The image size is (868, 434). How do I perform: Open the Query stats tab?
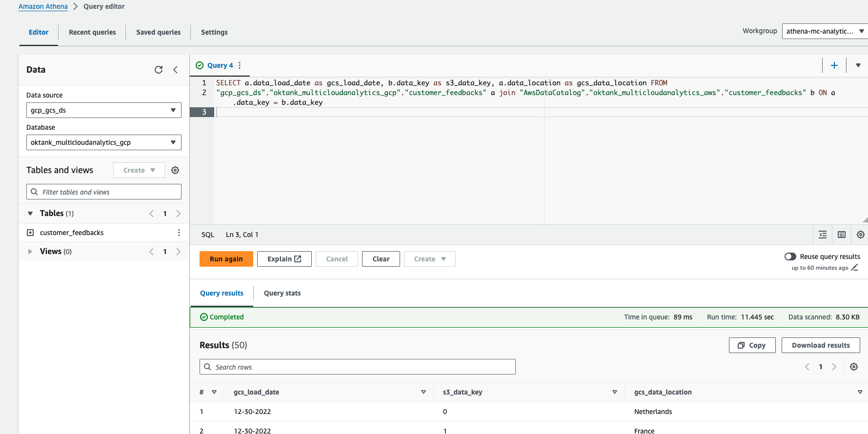click(282, 293)
